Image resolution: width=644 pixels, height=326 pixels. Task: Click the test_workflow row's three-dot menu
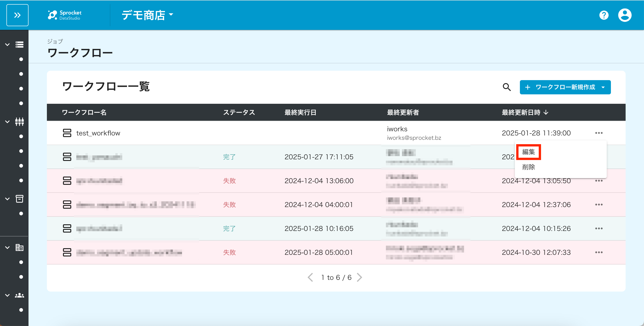coord(599,133)
